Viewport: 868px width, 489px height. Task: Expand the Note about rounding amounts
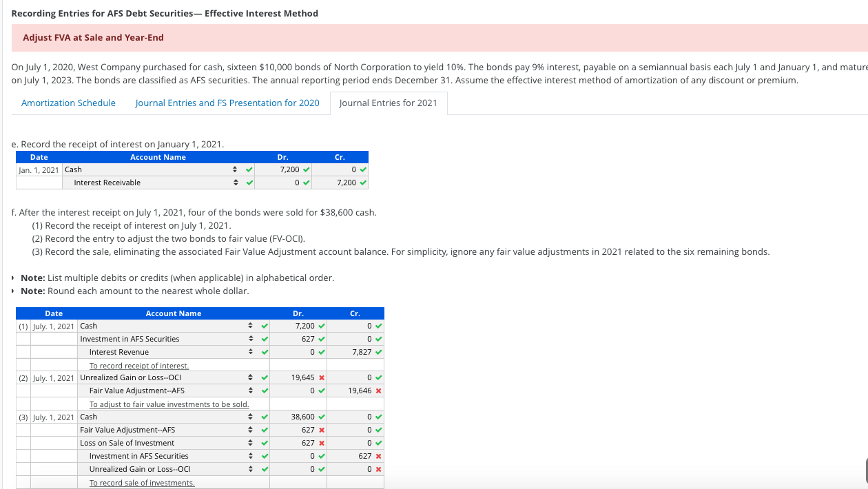tap(12, 291)
